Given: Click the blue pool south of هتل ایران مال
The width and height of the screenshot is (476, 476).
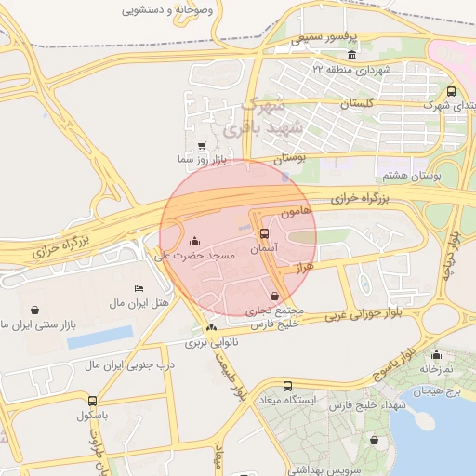Looking at the screenshot, I should 100,337.
